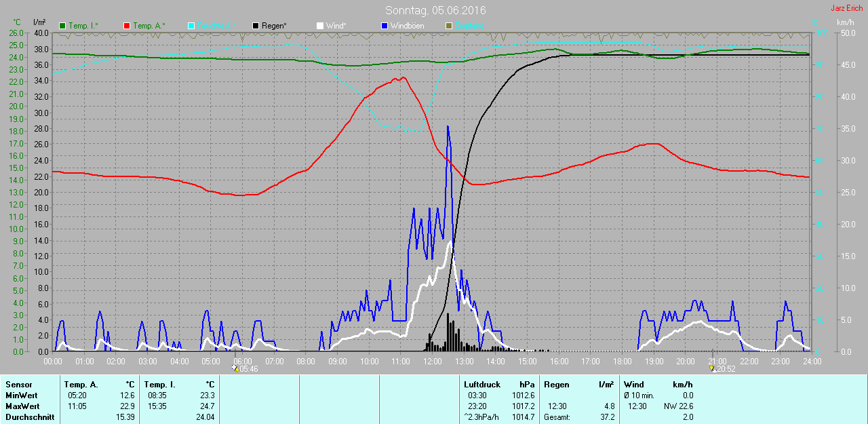Viewport: 868px width, 424px height.
Task: Click the 'Ø 10 min.' wind label
Action: 639,396
